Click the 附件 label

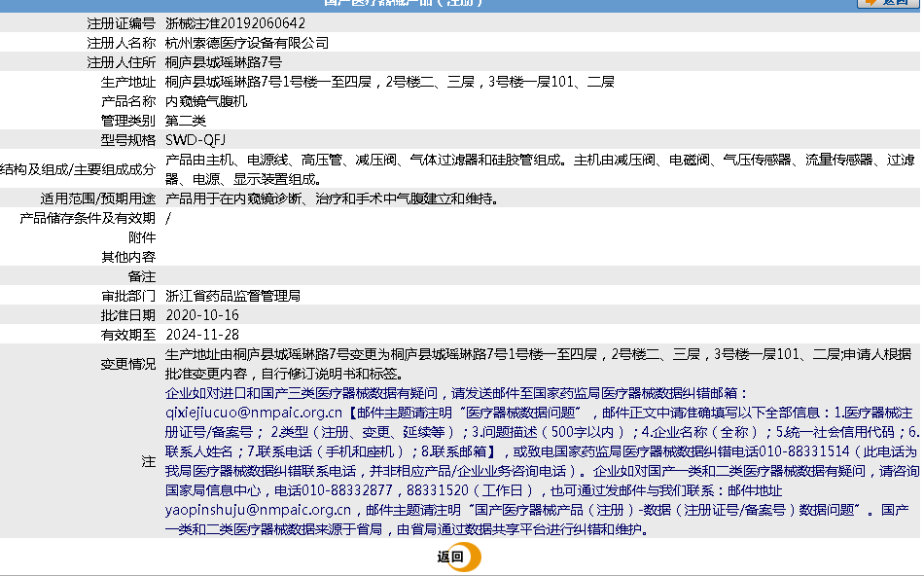(x=142, y=237)
